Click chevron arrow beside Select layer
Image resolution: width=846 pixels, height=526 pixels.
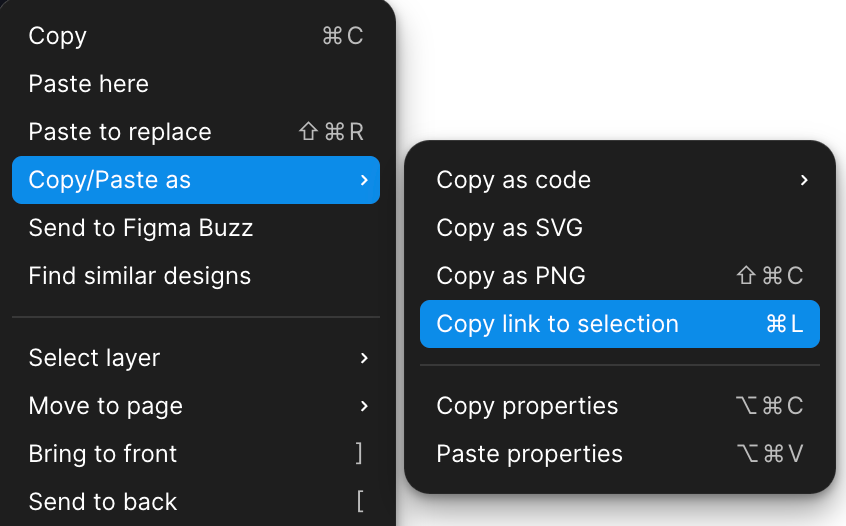coord(364,358)
